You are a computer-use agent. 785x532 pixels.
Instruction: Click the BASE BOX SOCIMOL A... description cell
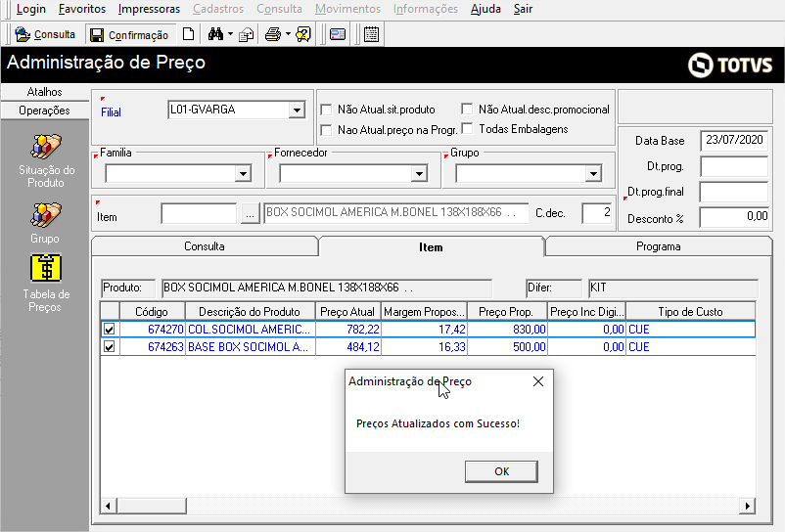point(250,347)
